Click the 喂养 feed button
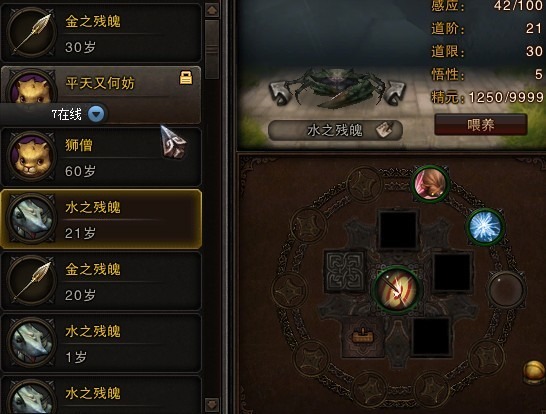Viewport: 546px width, 414px height. pos(481,125)
